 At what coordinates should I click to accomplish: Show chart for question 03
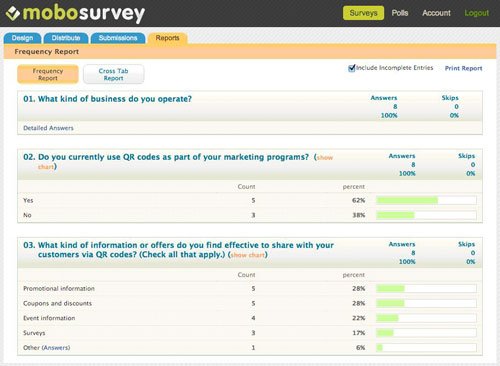pyautogui.click(x=248, y=255)
